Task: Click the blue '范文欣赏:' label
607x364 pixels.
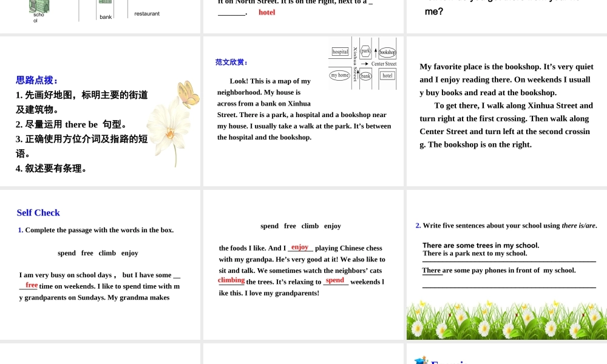Action: (x=231, y=62)
